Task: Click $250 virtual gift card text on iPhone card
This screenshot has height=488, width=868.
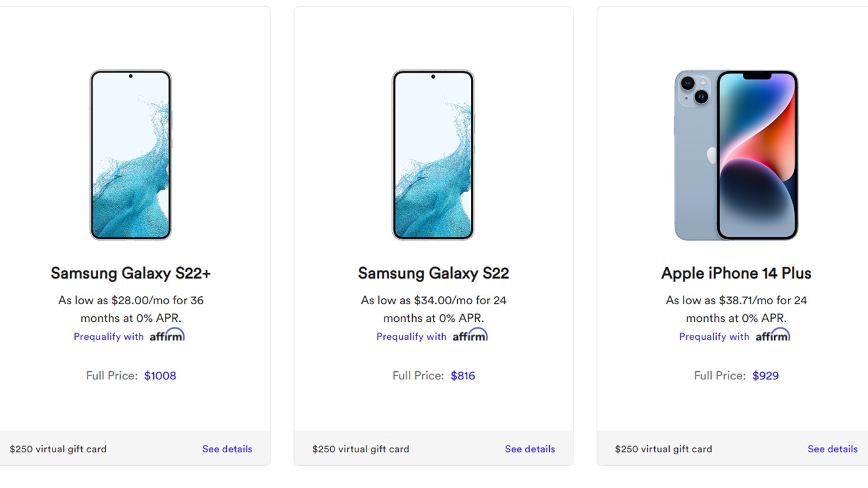Action: point(664,449)
